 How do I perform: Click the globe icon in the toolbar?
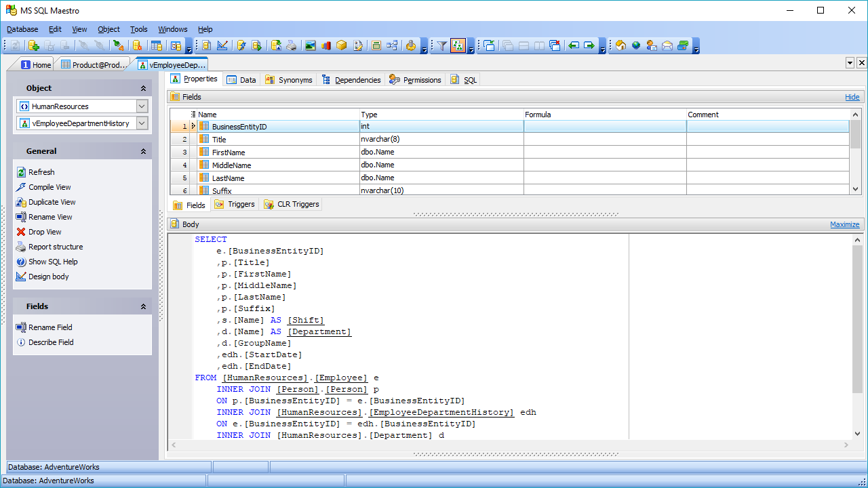(x=636, y=45)
